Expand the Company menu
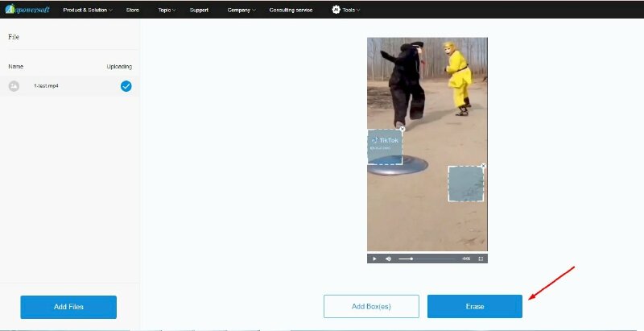Screen dimensions: 644x331 click(241, 10)
